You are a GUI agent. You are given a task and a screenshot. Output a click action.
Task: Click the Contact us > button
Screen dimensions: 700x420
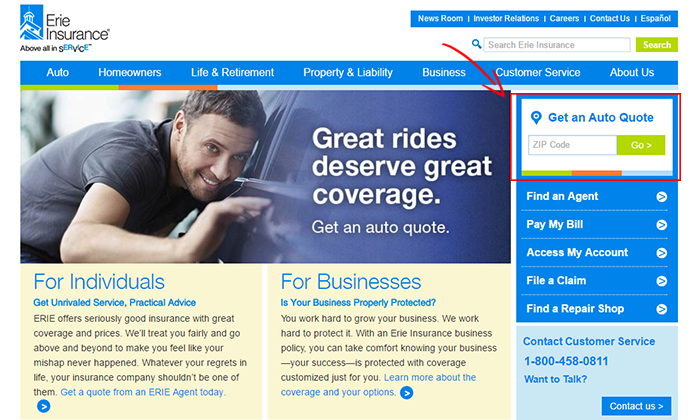coord(636,406)
